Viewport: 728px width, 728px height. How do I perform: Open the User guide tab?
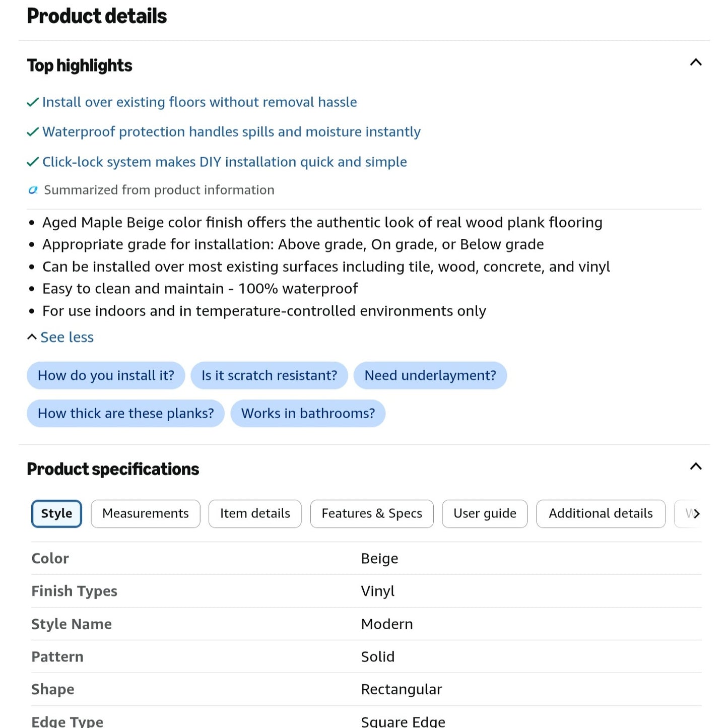(485, 513)
